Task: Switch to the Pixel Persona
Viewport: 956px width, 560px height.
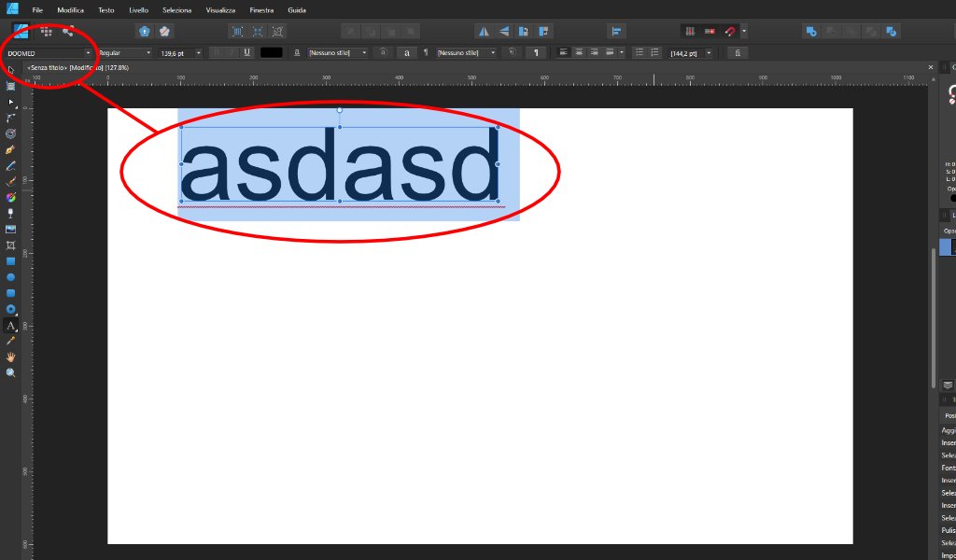Action: point(47,31)
